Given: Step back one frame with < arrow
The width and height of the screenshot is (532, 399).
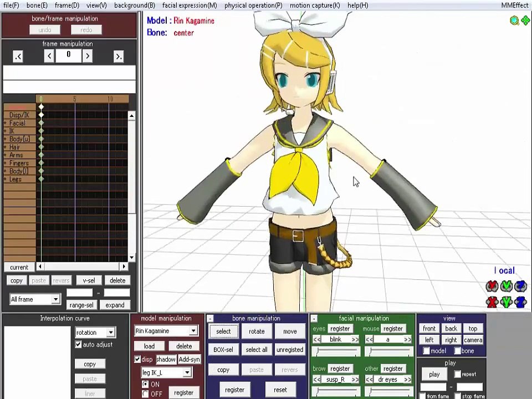Looking at the screenshot, I should 49,56.
